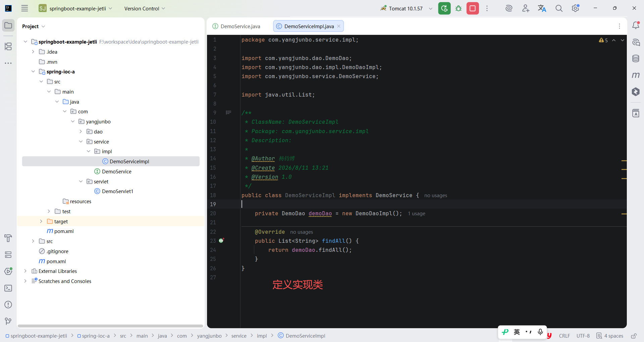Image resolution: width=644 pixels, height=342 pixels.
Task: Open the Database tool window
Action: [x=636, y=59]
